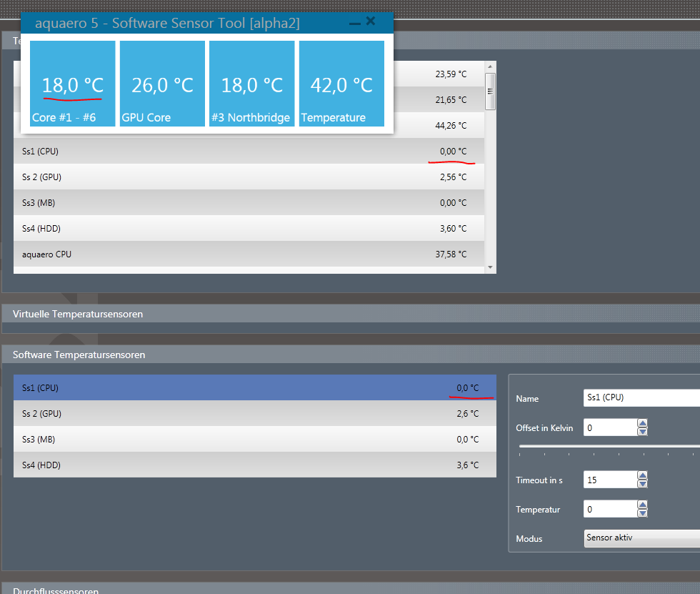Image resolution: width=700 pixels, height=594 pixels.
Task: Select Ss1 (CPU) row in upper list
Action: click(249, 151)
